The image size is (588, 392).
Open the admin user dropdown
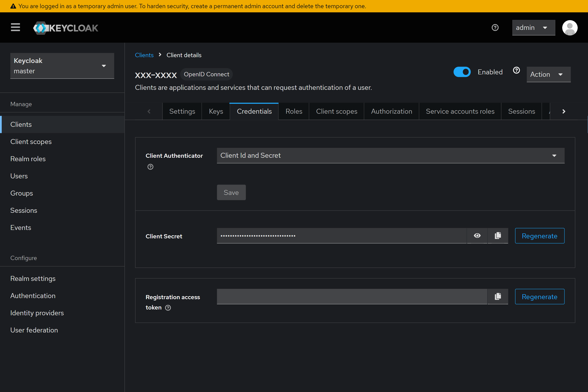click(533, 28)
